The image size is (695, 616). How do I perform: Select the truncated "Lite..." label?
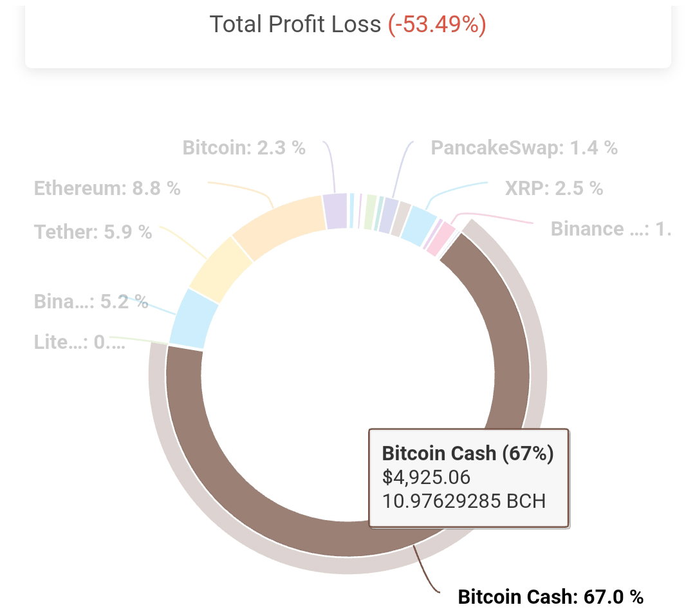pos(80,342)
